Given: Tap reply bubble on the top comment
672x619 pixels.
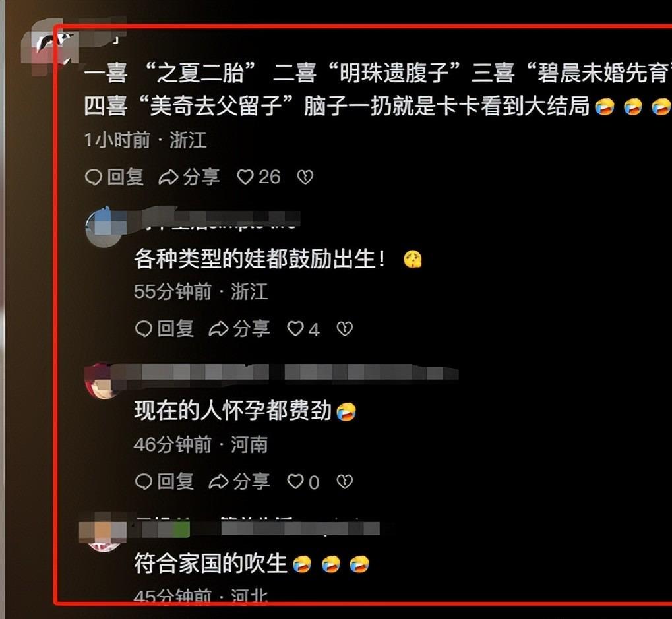Looking at the screenshot, I should 115,177.
